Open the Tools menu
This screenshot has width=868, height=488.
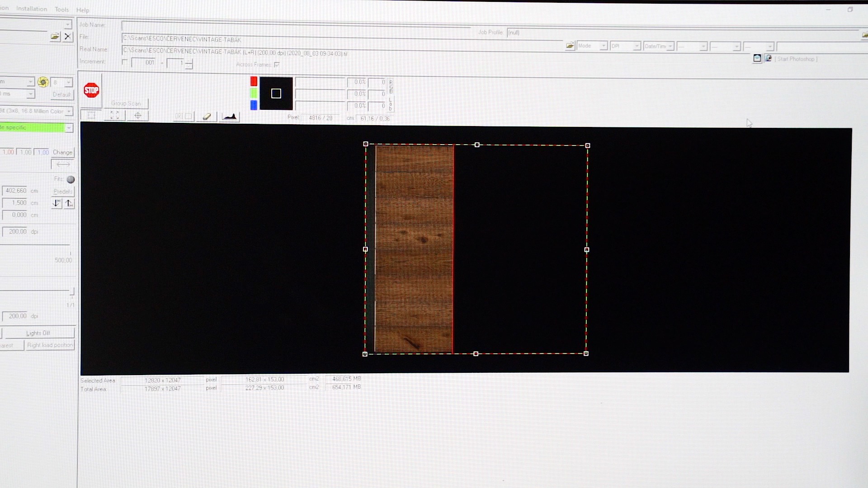click(x=61, y=9)
